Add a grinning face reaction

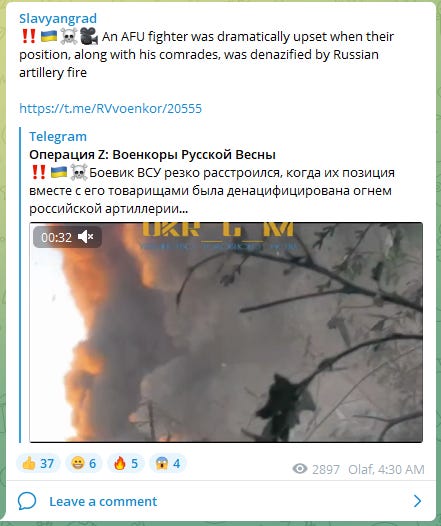(x=84, y=464)
